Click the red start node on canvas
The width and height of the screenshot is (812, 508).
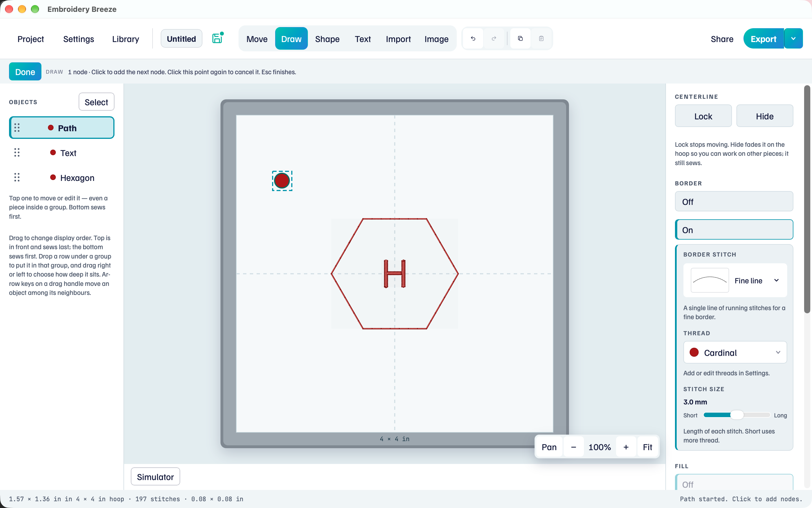[282, 181]
